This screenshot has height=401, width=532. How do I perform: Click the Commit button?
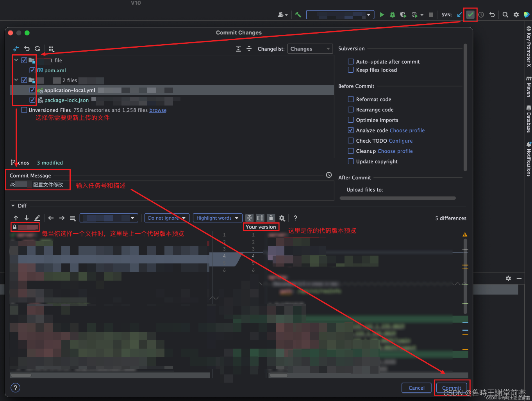[452, 388]
